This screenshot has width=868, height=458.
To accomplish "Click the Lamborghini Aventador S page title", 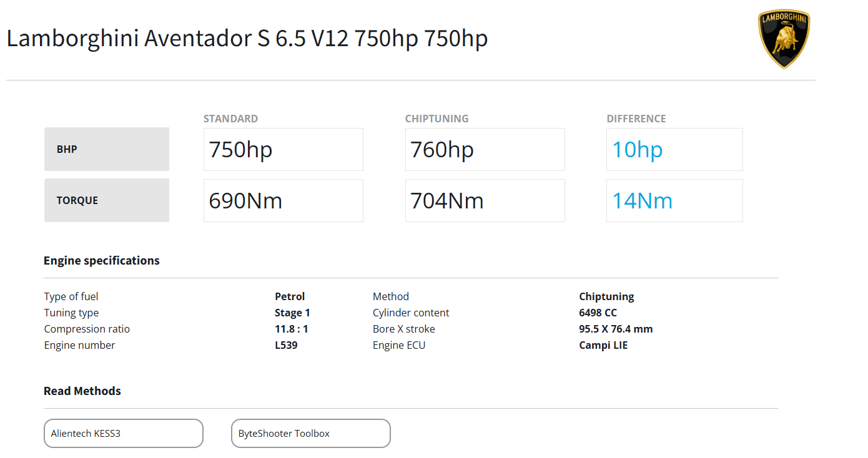I will click(x=247, y=39).
